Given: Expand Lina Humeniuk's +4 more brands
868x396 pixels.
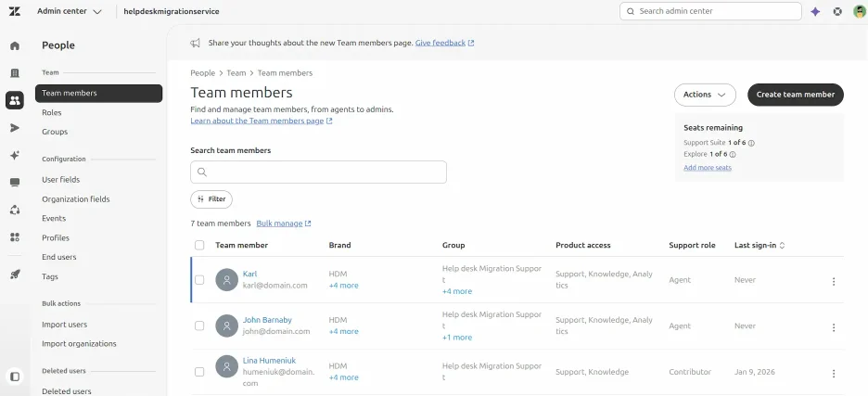Looking at the screenshot, I should pos(343,377).
